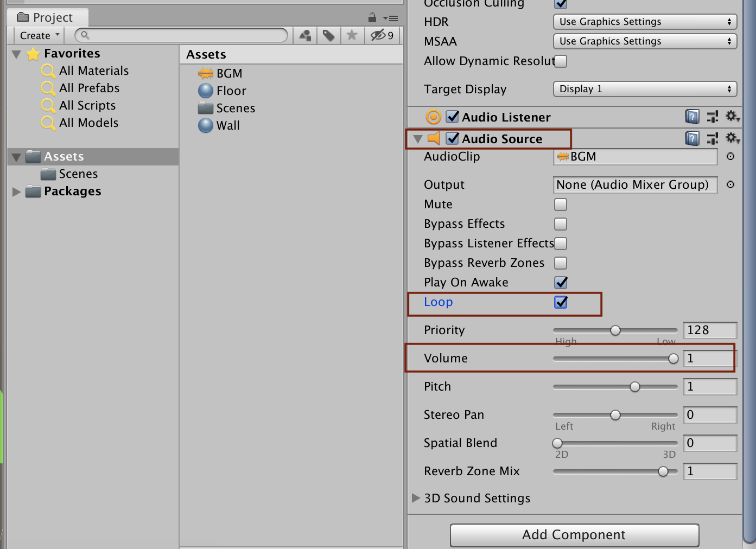Expand 3D Sound Settings
The height and width of the screenshot is (549, 756).
pyautogui.click(x=416, y=498)
